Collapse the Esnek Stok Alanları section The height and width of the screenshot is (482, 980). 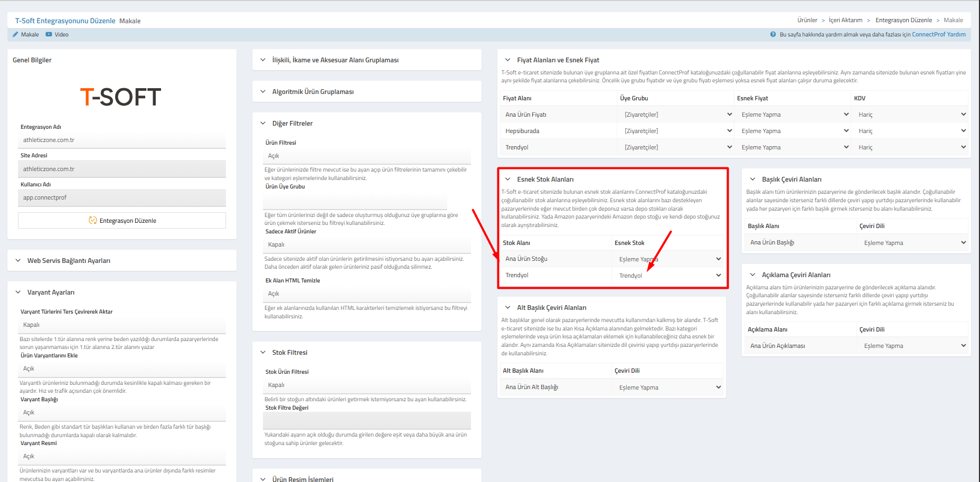(x=508, y=179)
